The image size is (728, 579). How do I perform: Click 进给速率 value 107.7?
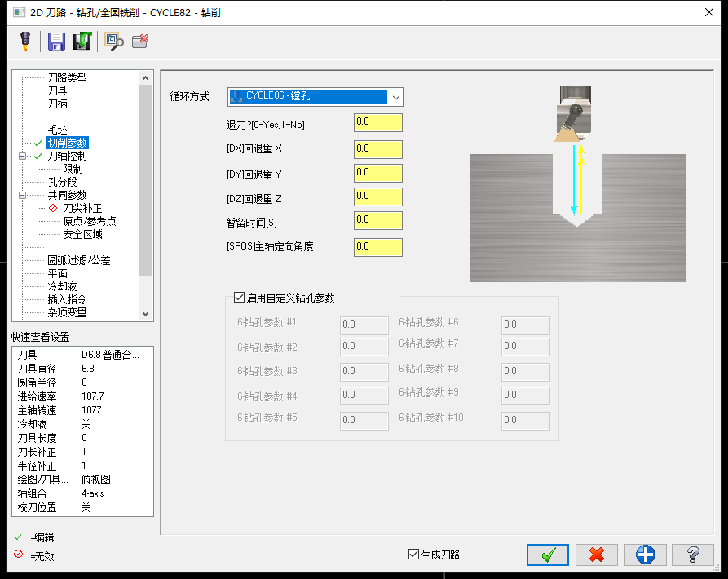click(x=93, y=396)
